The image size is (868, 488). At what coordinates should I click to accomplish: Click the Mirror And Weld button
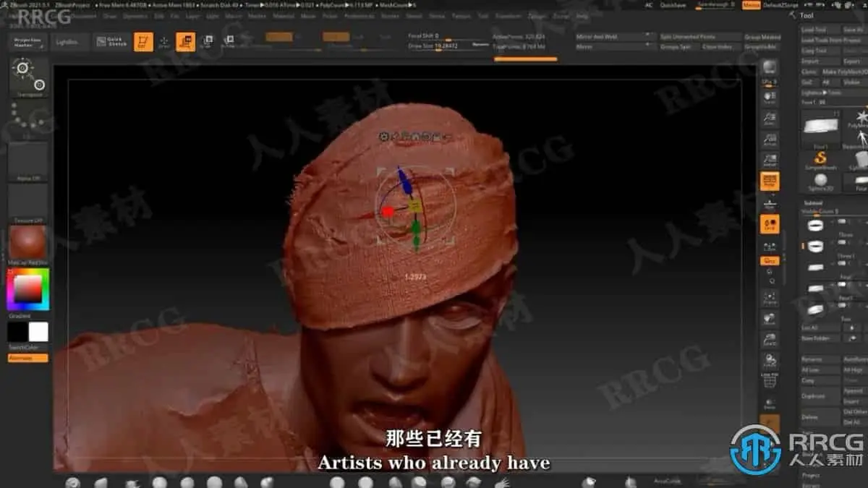615,36
